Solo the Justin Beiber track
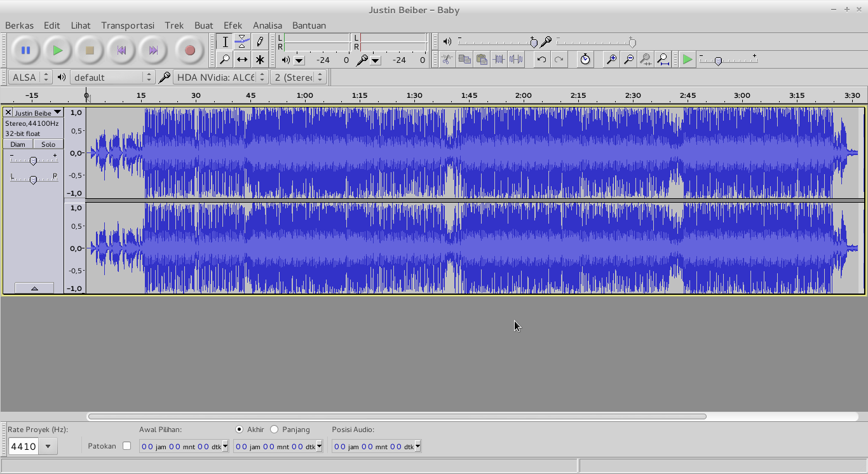Viewport: 868px width, 474px height. point(48,144)
